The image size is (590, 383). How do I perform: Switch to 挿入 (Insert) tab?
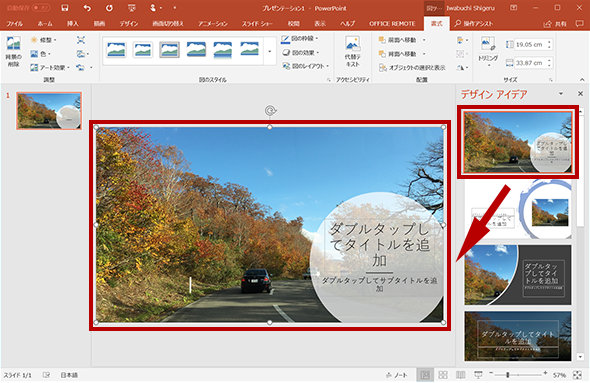73,23
